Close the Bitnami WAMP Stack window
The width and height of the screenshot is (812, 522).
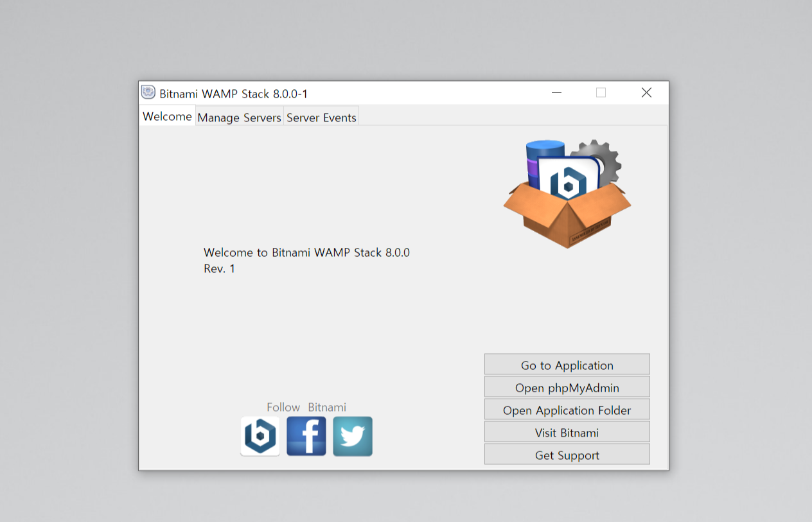[x=646, y=92]
